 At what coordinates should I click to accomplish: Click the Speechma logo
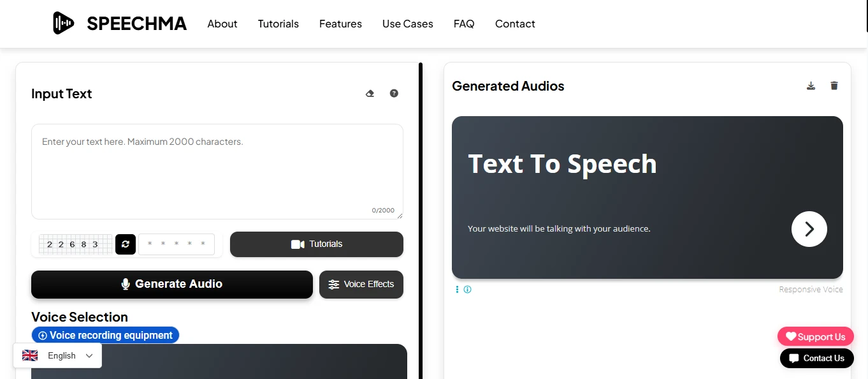(119, 23)
